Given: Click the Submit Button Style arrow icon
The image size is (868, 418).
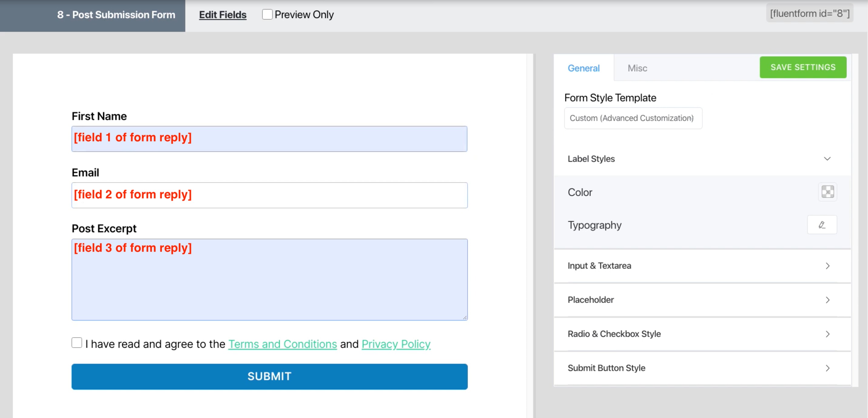Looking at the screenshot, I should pos(827,368).
